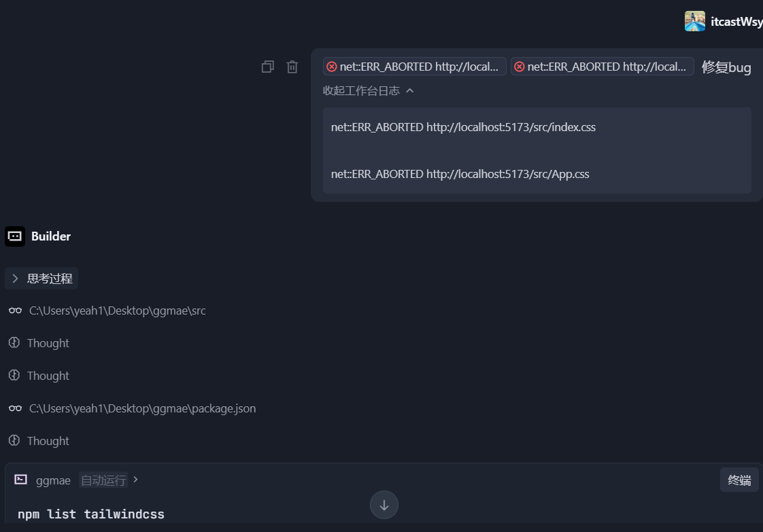
Task: Open the 自动运行 dropdown chevron
Action: coord(135,480)
